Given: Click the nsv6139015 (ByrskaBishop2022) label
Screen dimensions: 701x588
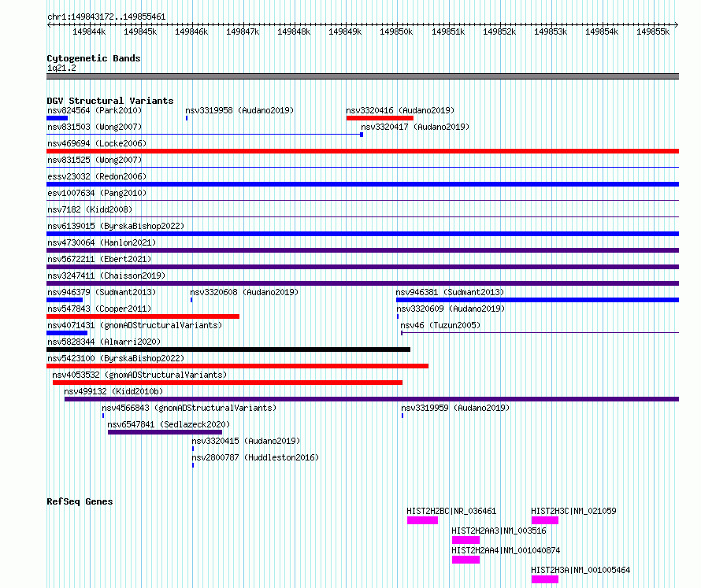Looking at the screenshot, I should point(116,226).
